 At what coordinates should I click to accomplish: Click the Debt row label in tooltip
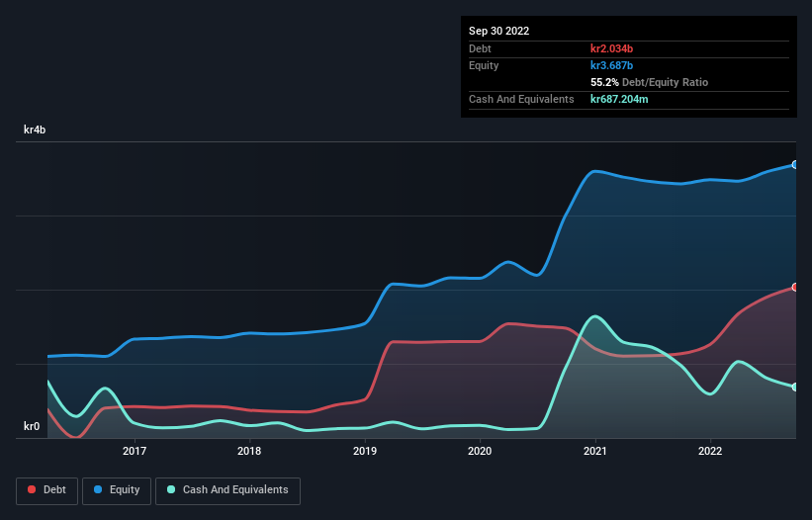click(x=480, y=48)
